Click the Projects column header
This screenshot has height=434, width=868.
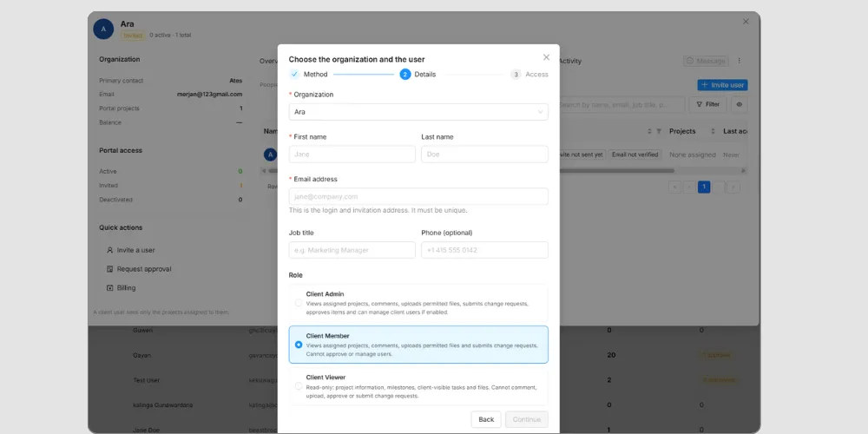(x=682, y=131)
